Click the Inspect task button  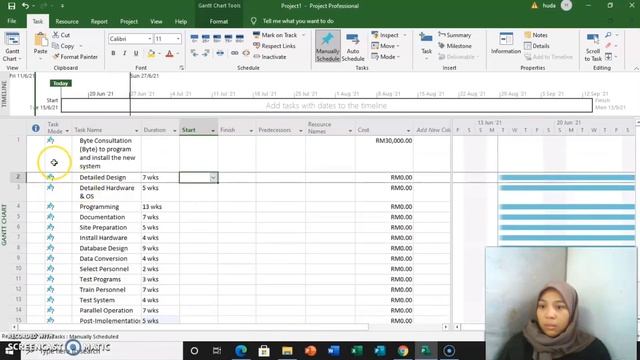[x=385, y=35]
